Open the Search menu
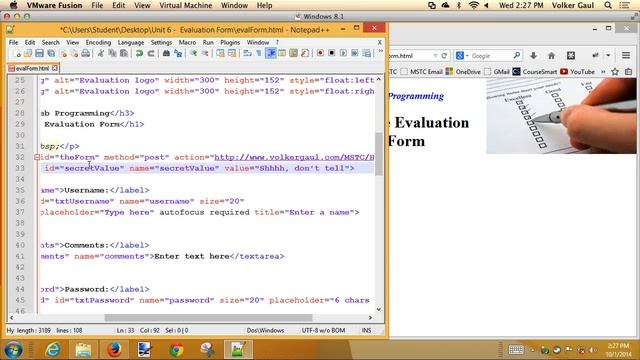Screen dimensions: 640x360 51,42
